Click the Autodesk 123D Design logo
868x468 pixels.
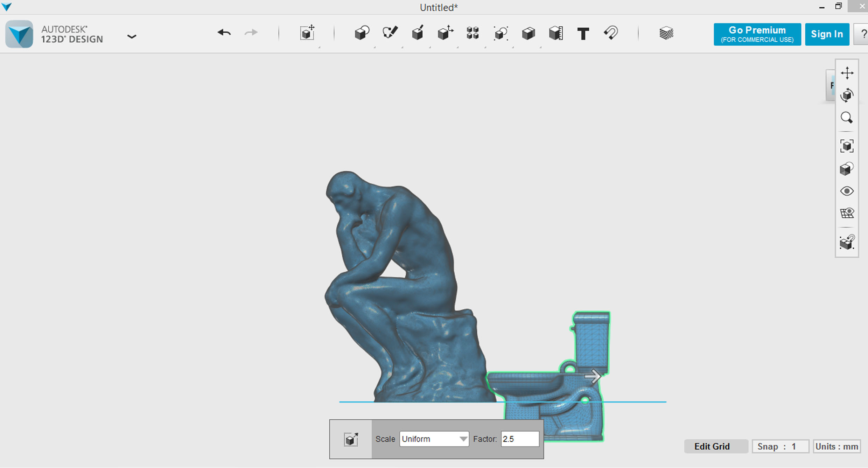pos(19,34)
